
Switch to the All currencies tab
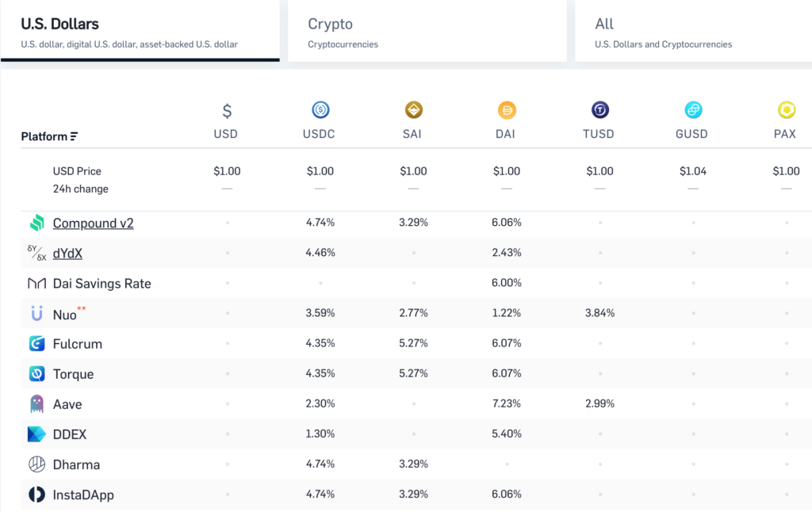click(693, 31)
